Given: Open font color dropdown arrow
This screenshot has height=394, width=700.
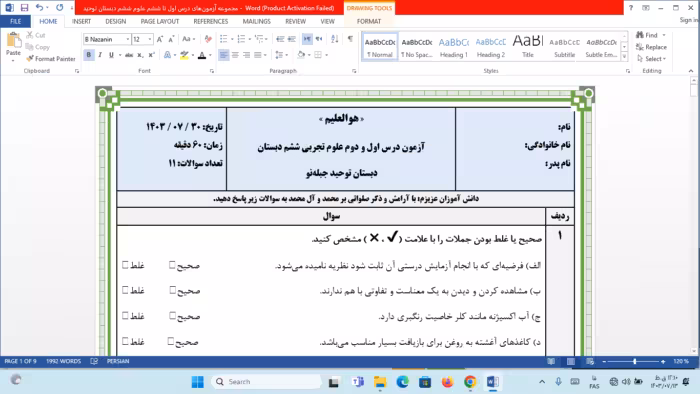Looking at the screenshot, I should point(210,55).
